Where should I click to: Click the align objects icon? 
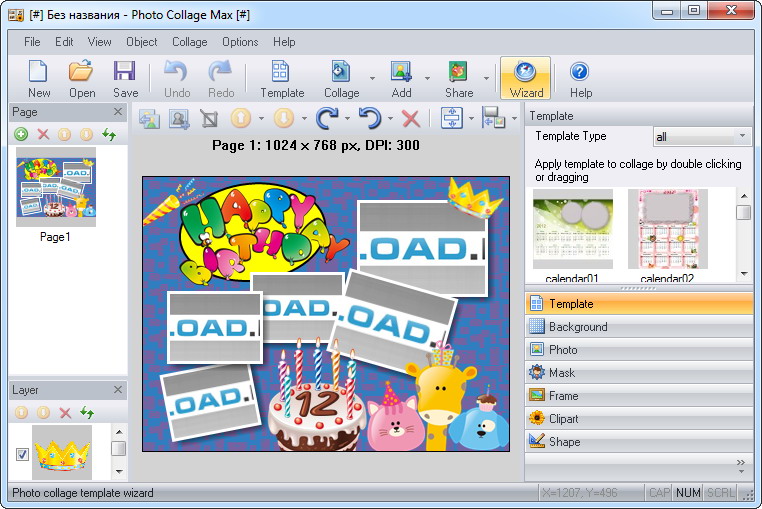point(451,118)
